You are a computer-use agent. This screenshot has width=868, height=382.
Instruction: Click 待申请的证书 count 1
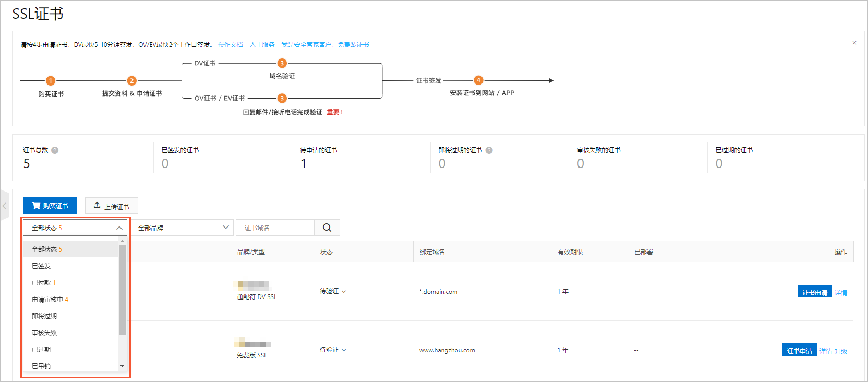(x=304, y=164)
